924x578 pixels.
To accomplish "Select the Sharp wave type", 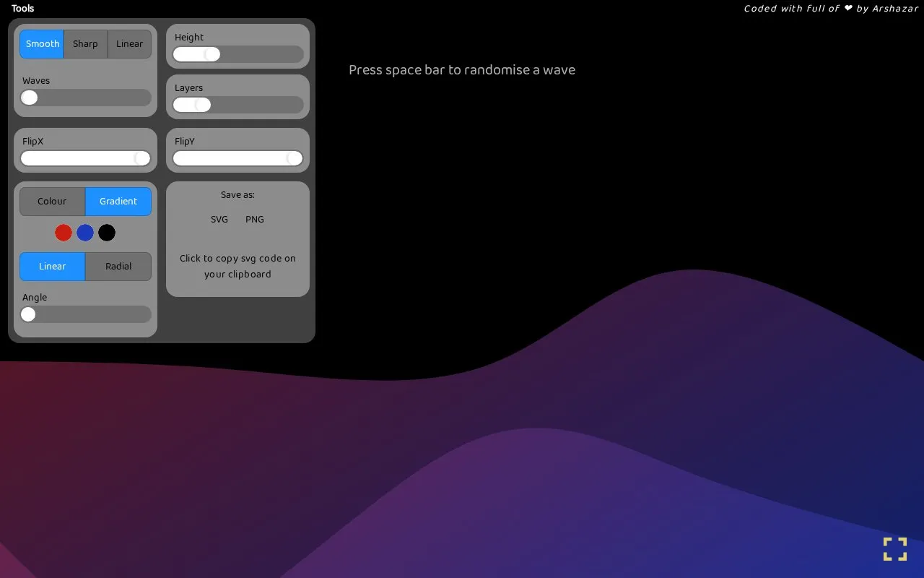I will point(85,44).
